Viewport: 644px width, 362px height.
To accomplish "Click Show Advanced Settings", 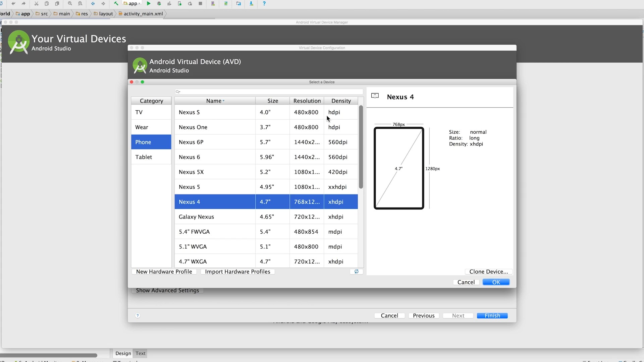I will coord(167,290).
